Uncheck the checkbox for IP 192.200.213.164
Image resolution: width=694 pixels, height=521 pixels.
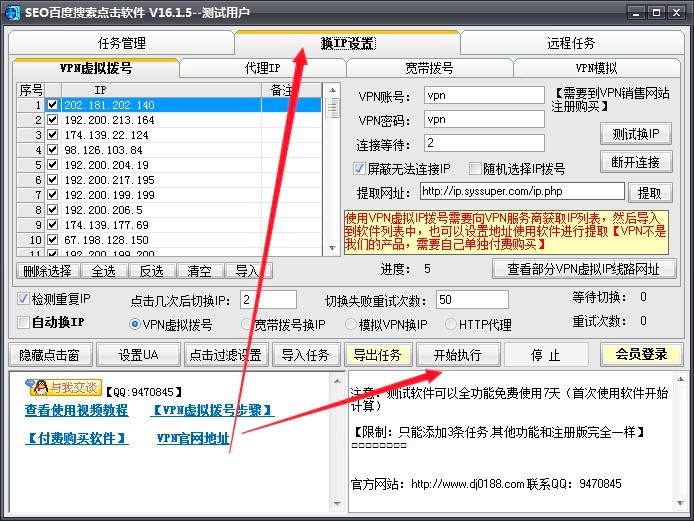[53, 120]
